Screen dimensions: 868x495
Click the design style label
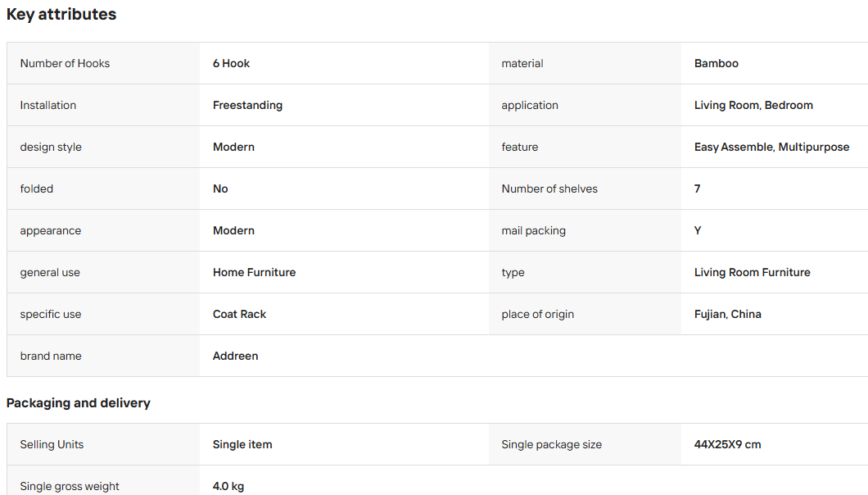click(x=51, y=147)
